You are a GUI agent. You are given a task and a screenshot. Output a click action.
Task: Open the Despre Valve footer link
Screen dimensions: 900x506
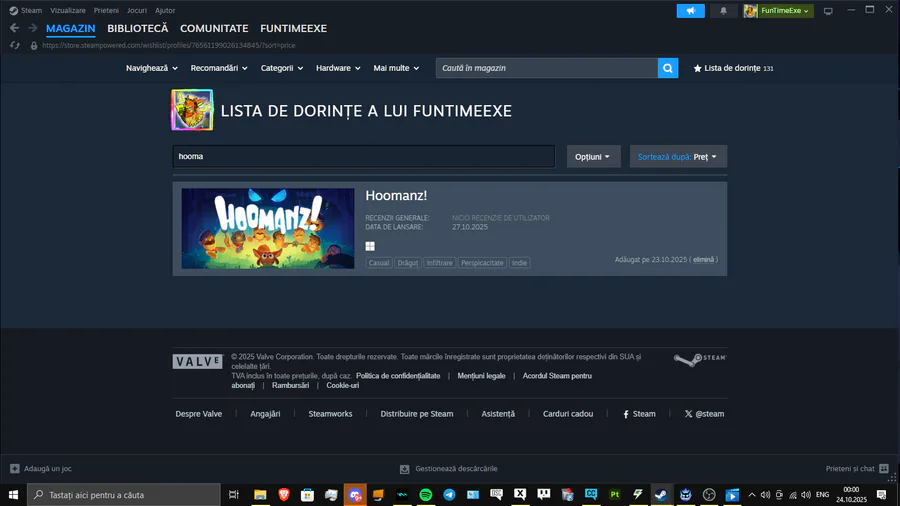199,414
